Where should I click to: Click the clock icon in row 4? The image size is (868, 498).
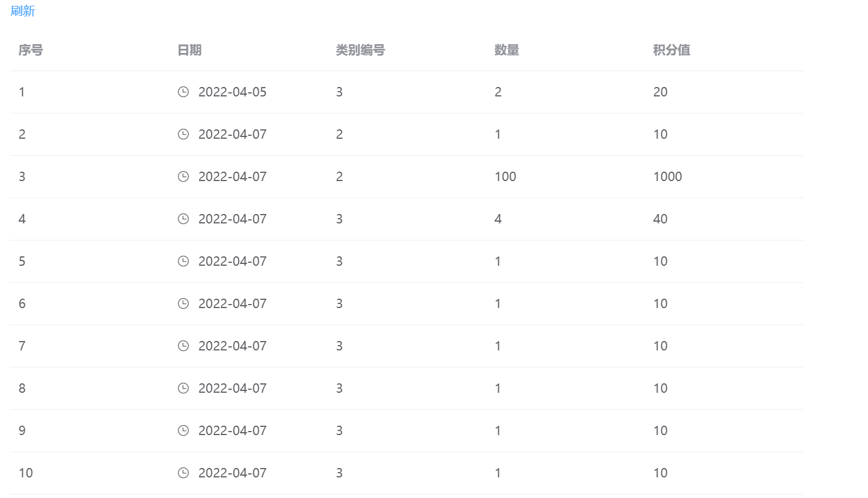click(x=183, y=219)
